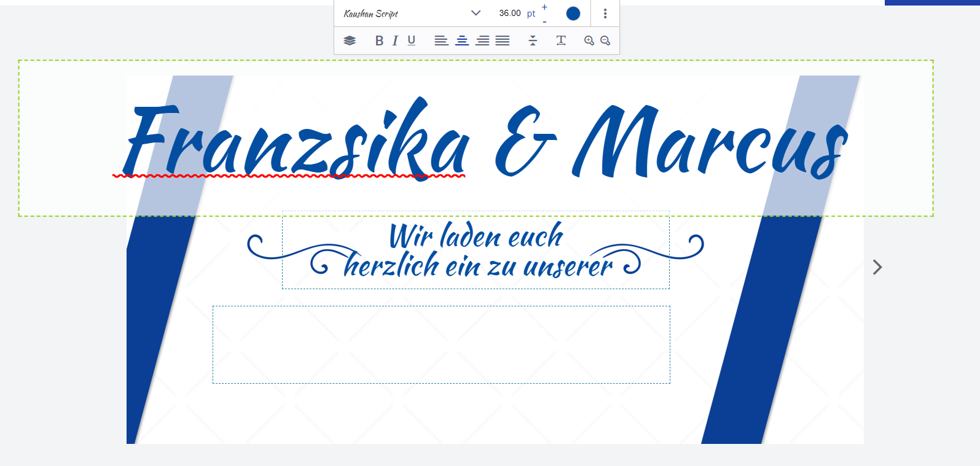Increase font size with the plus button
Viewport: 980px width, 466px height.
[544, 7]
